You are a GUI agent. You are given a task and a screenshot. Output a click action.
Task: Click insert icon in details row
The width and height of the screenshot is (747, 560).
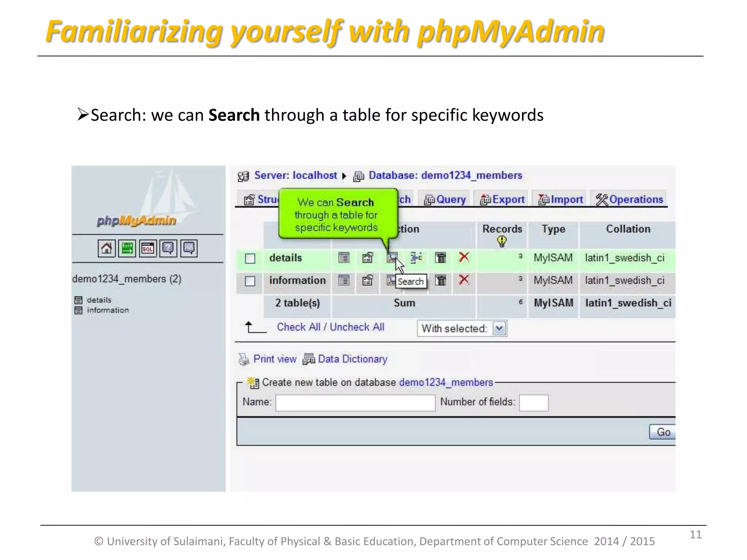pos(416,257)
